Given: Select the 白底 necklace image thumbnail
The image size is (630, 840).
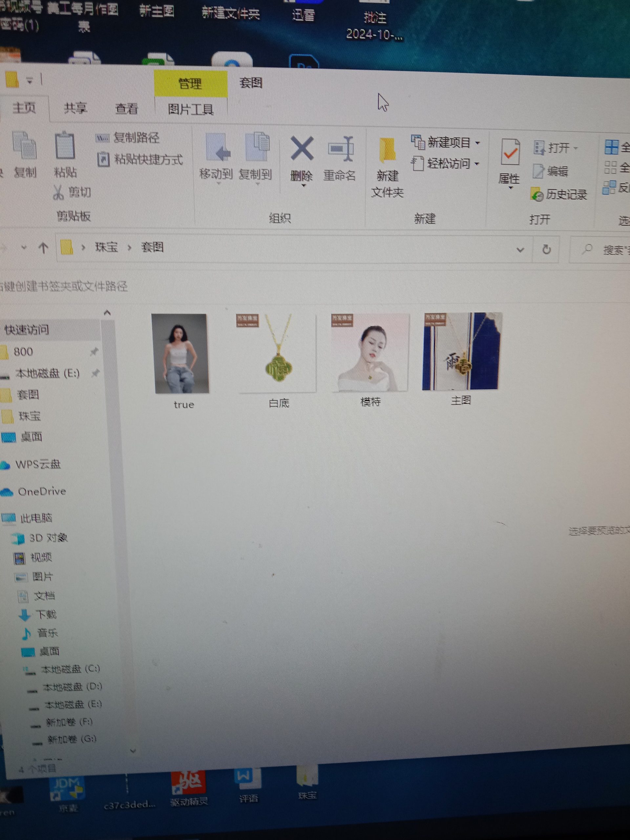Looking at the screenshot, I should (278, 353).
